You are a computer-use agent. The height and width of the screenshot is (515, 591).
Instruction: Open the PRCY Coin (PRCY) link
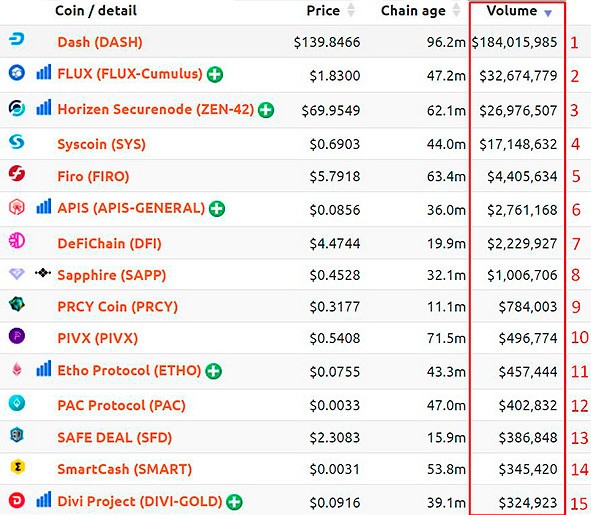(x=117, y=307)
